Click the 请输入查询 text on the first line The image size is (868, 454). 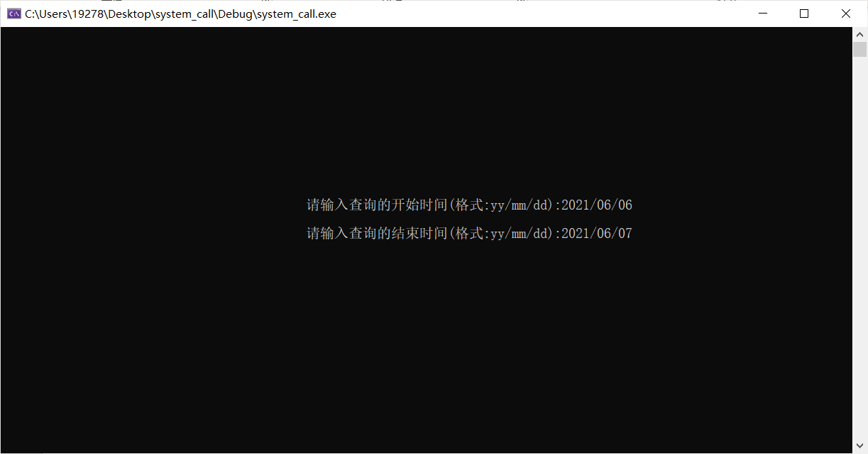(x=341, y=205)
